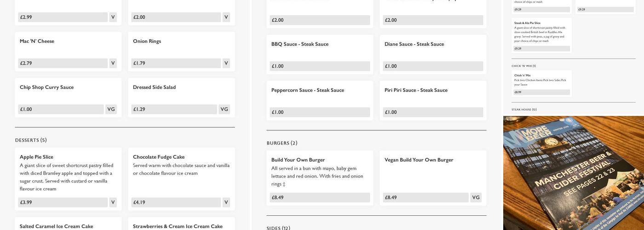Click the £1.00 price bar under BBQ Sauce
Image resolution: width=644 pixels, height=230 pixels.
[320, 66]
